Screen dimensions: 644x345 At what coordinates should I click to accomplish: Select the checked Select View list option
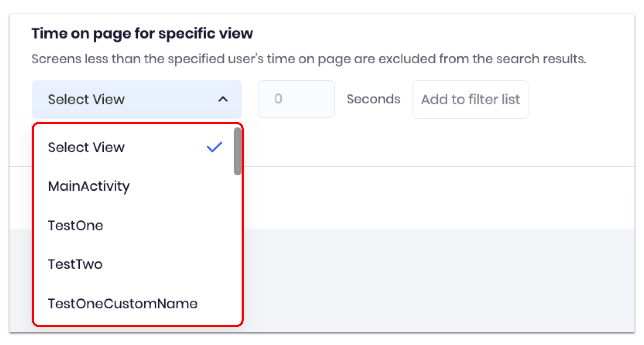[x=86, y=147]
